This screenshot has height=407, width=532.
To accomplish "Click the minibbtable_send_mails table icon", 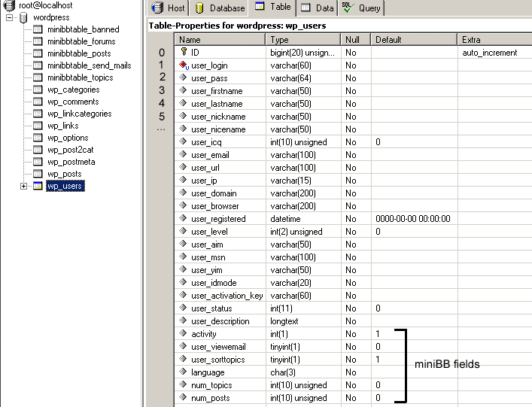I will click(38, 65).
